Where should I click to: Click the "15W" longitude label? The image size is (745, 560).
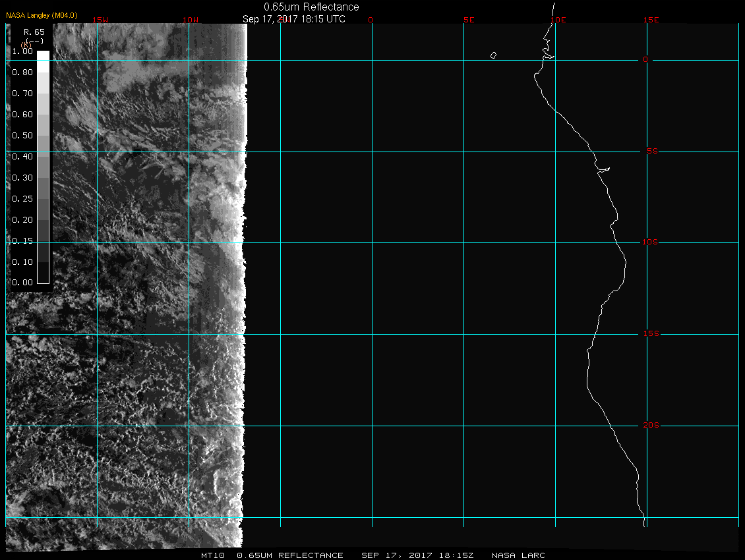point(100,20)
